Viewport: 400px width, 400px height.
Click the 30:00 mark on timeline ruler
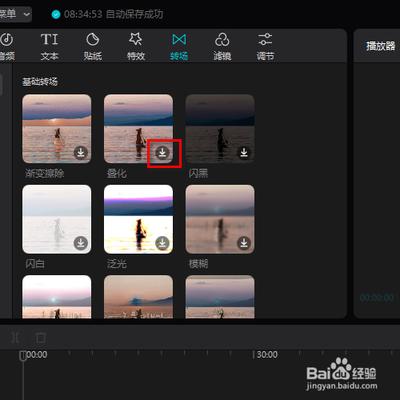tap(267, 355)
